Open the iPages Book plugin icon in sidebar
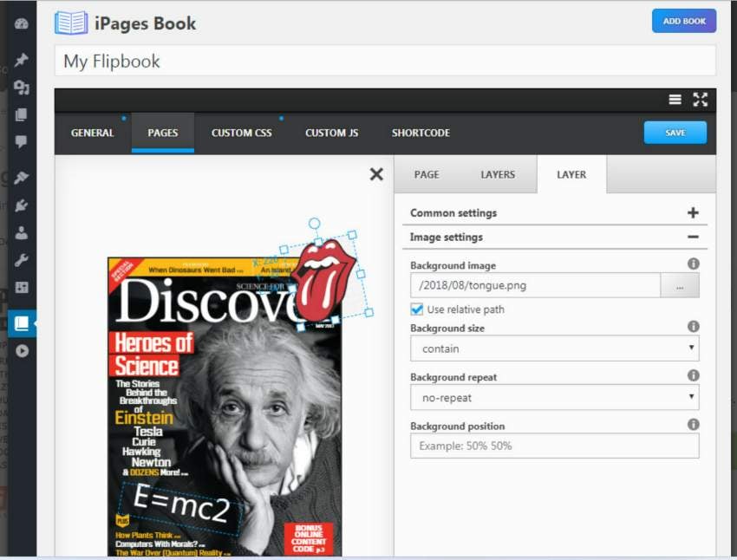The height and width of the screenshot is (560, 737). click(x=22, y=322)
